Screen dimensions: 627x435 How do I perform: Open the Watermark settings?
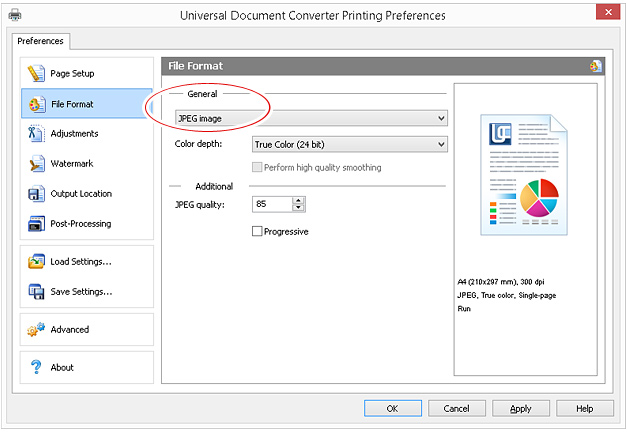(x=87, y=164)
